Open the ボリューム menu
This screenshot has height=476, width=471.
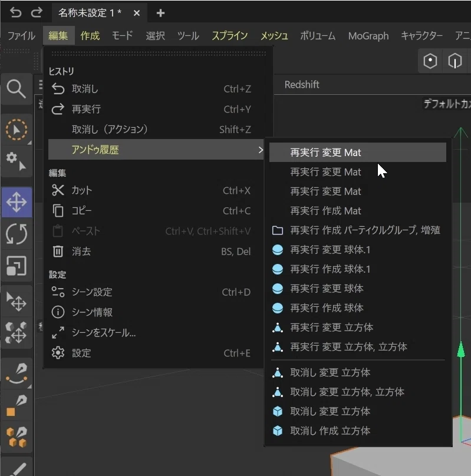(318, 36)
